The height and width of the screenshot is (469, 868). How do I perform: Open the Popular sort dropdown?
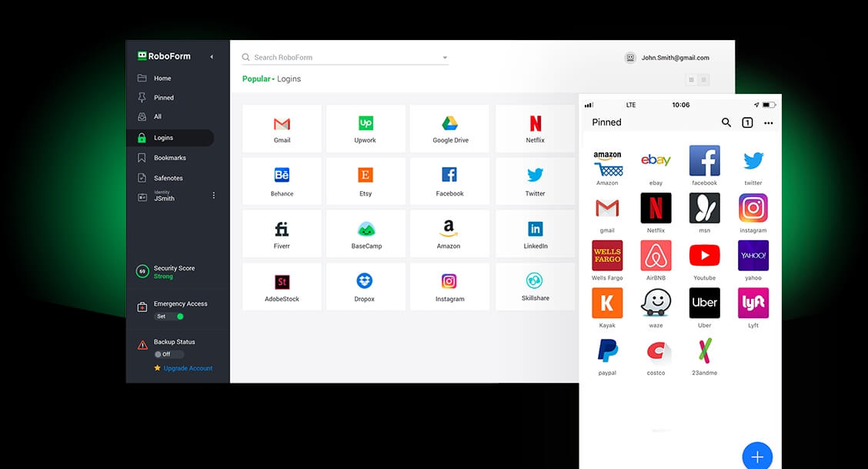coord(258,79)
